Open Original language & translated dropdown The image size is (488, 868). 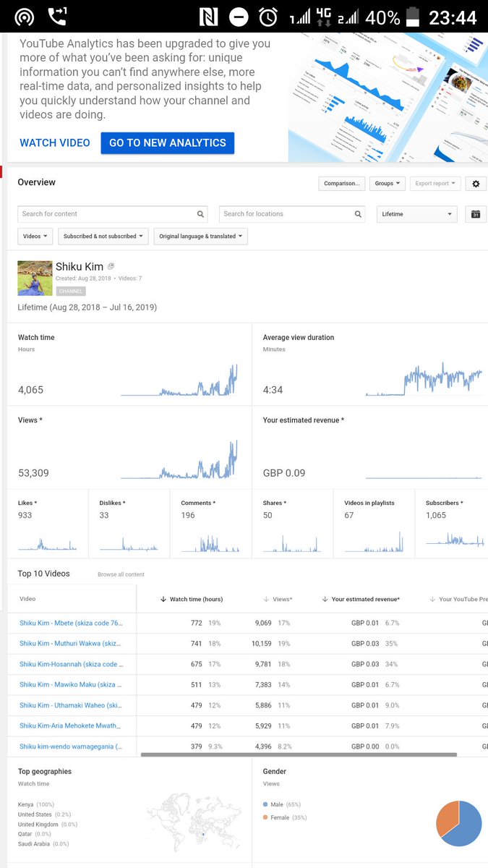pyautogui.click(x=201, y=237)
